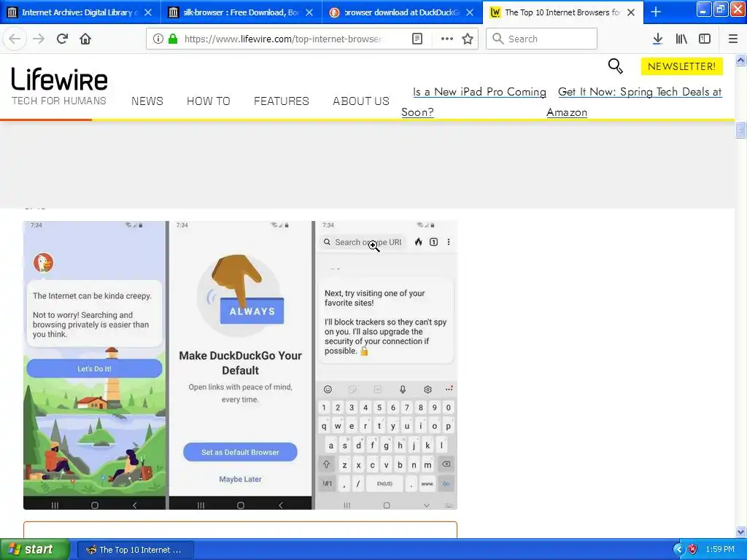The height and width of the screenshot is (560, 747).
Task: Click the green padlock security icon
Action: 173,39
